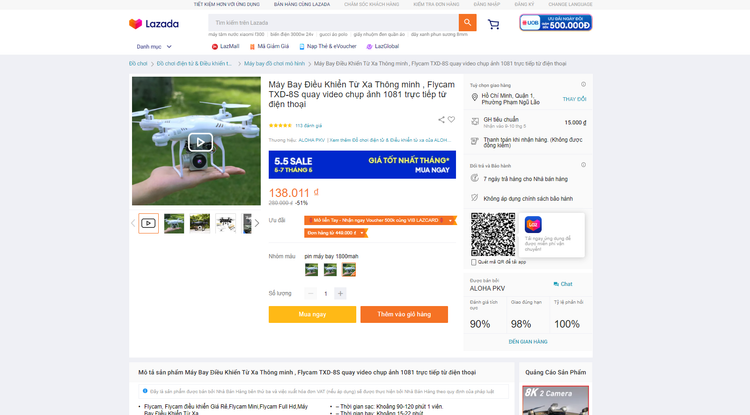
Task: Open LazGlobal tab
Action: point(383,46)
